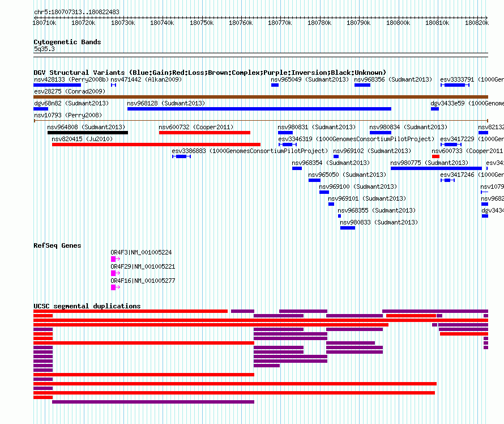This screenshot has width=504, height=424.
Task: Select the nsv968354 (Sudmant2013) blue bar
Action: pyautogui.click(x=297, y=168)
